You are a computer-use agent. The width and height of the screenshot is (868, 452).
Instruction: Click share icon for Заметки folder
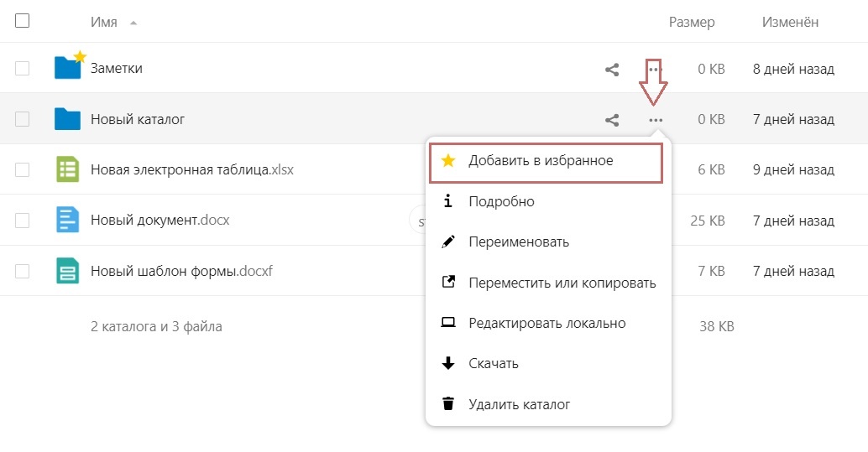[x=612, y=69]
